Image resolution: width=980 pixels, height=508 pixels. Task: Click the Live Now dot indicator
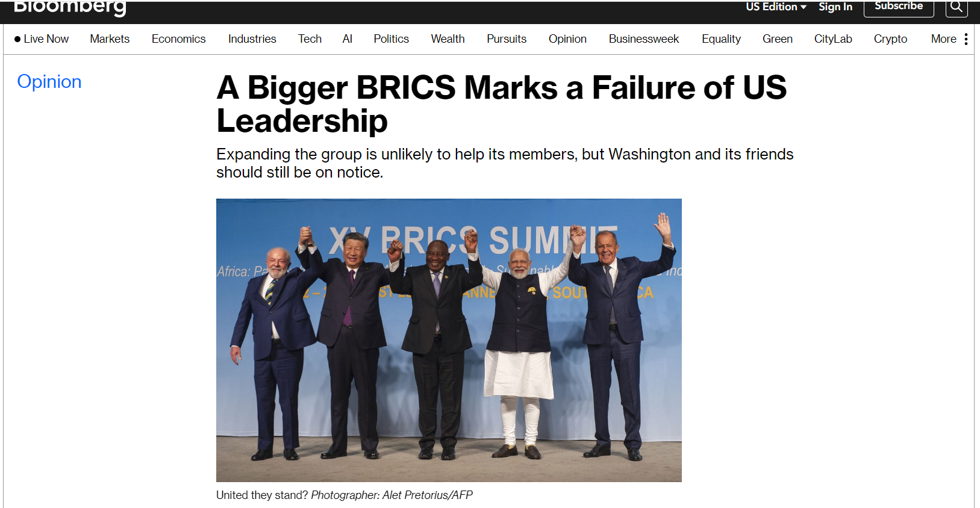coord(17,39)
